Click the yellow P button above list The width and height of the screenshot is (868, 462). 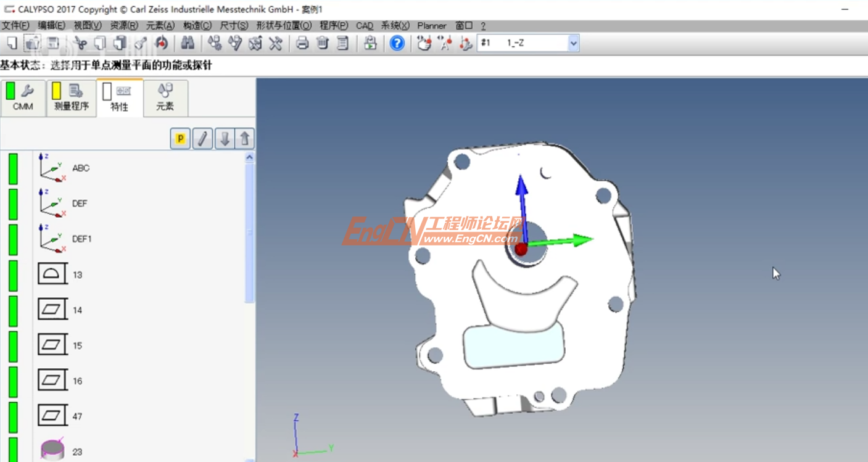tap(180, 139)
